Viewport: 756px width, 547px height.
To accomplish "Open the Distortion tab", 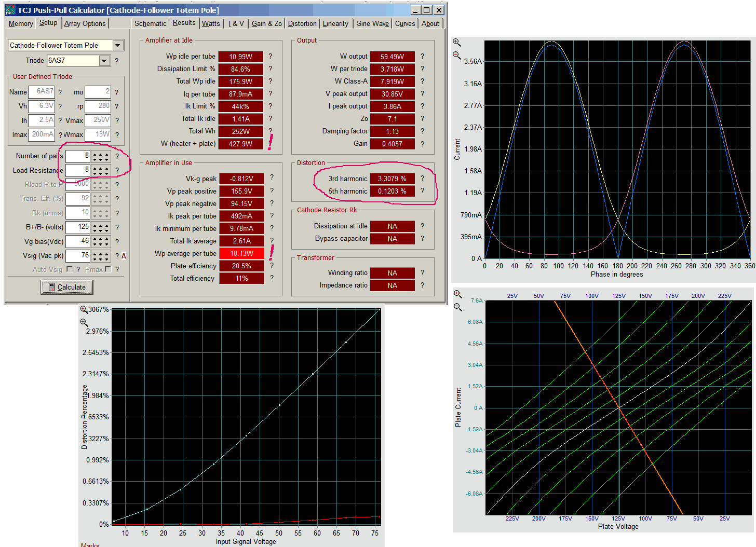I will click(x=302, y=23).
